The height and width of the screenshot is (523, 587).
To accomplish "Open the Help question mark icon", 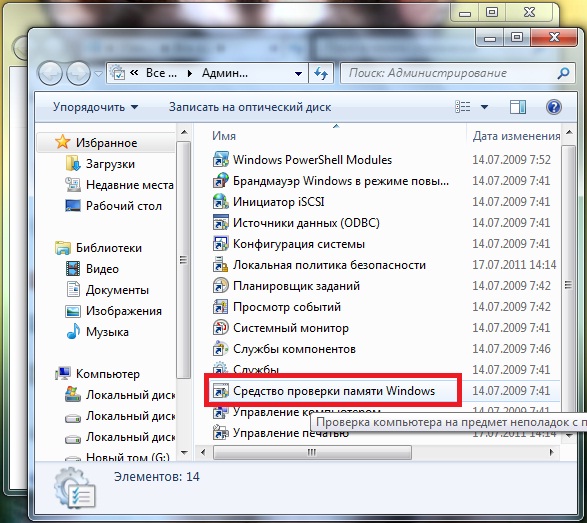I will (x=554, y=107).
